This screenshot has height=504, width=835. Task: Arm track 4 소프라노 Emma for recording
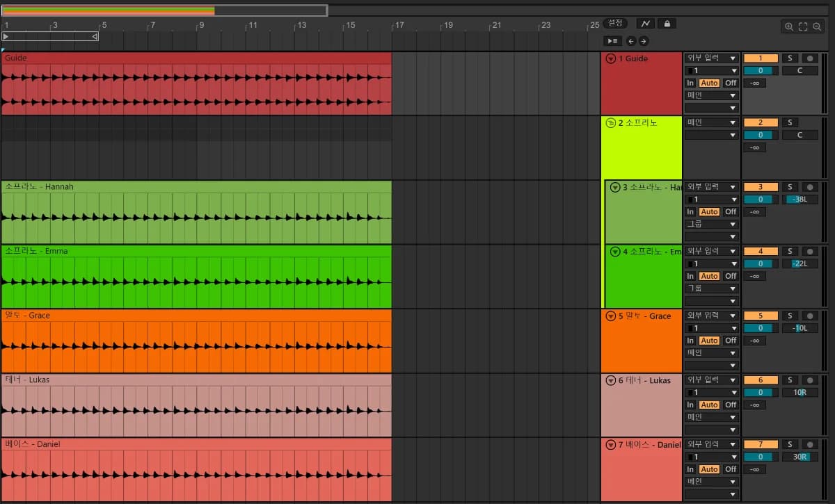(809, 251)
